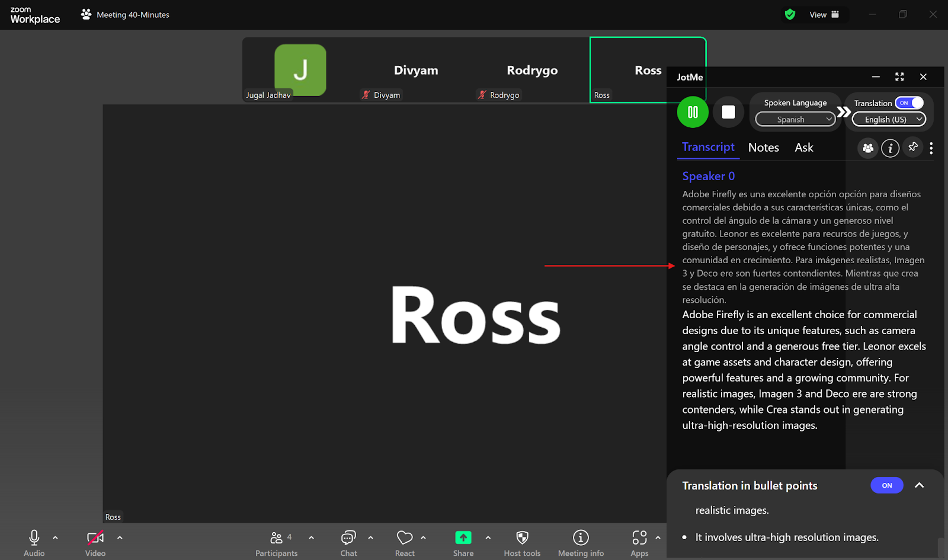Click the JotMe info icon
The height and width of the screenshot is (560, 948).
[890, 148]
